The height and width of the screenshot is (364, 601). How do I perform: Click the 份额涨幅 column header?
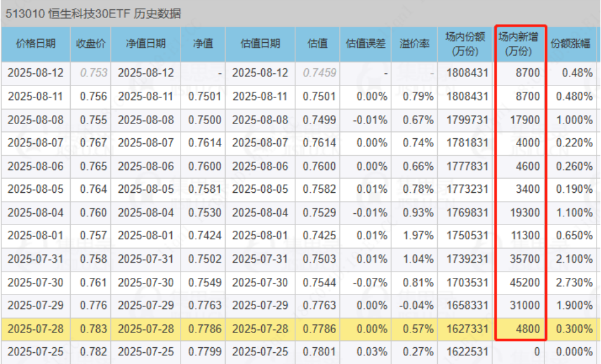571,43
